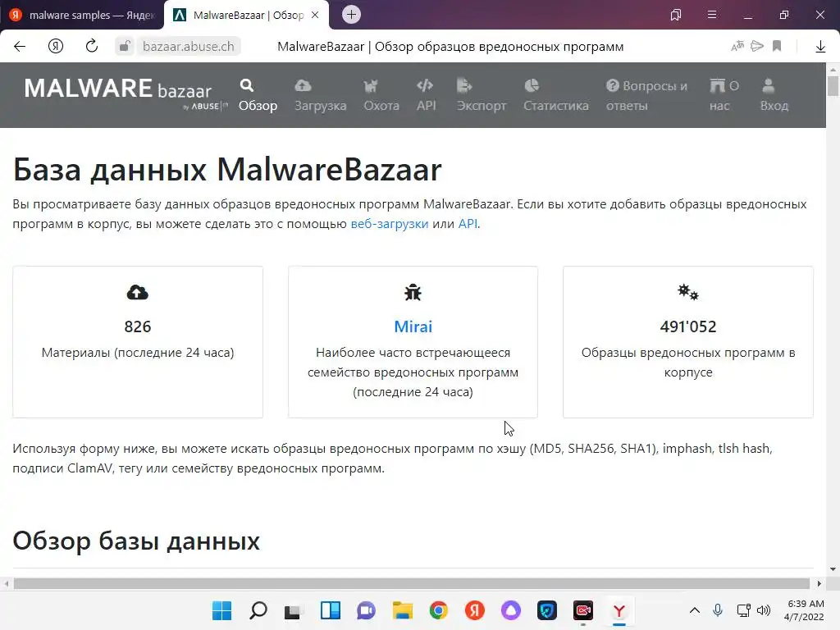Click the scroll down arrow of page
Image resolution: width=840 pixels, height=630 pixels.
coord(833,569)
